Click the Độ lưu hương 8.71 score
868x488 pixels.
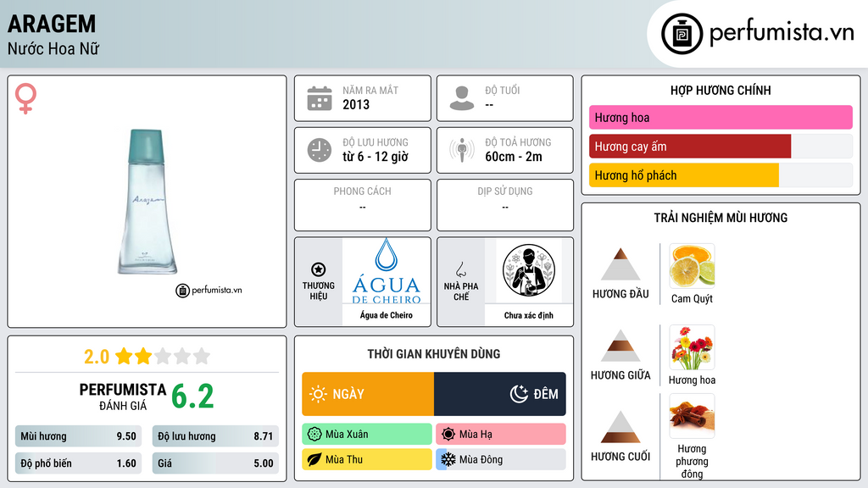pyautogui.click(x=215, y=436)
